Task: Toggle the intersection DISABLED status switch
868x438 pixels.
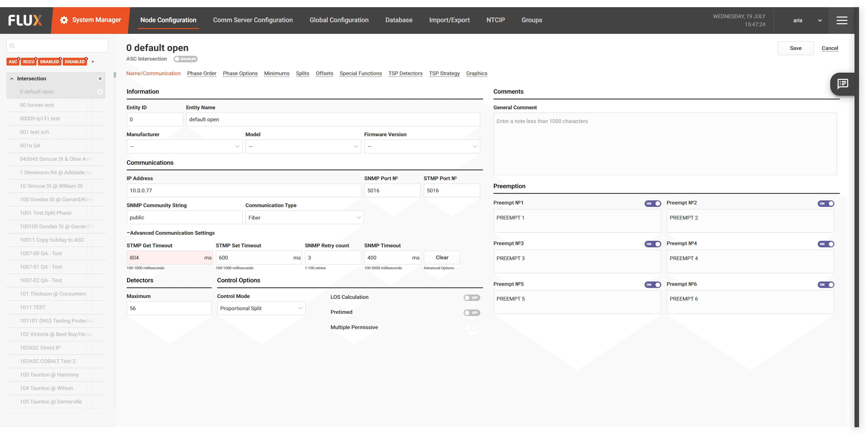Action: point(185,59)
